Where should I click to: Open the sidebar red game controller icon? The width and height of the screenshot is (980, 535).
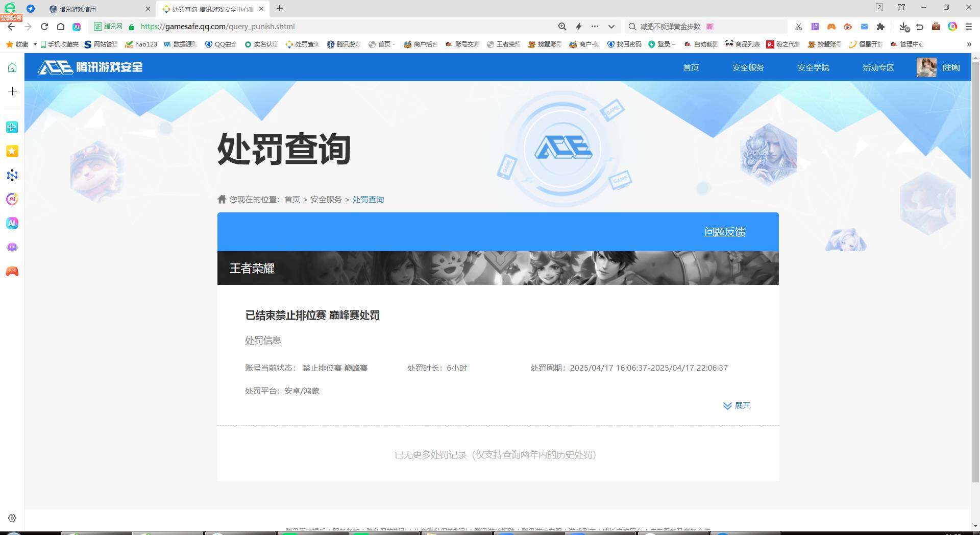(12, 272)
